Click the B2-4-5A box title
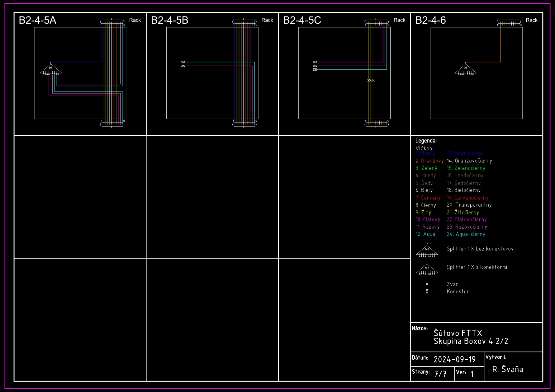This screenshot has height=392, width=555. click(x=37, y=20)
